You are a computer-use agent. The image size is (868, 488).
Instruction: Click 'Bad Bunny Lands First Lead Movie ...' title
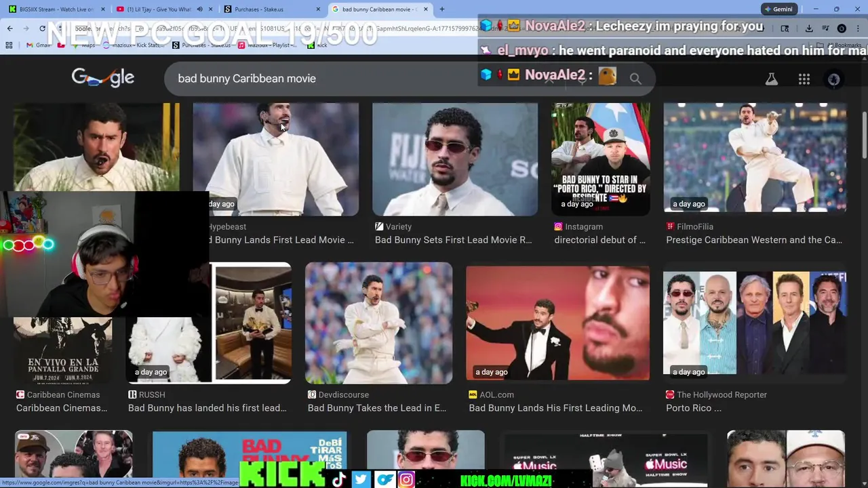click(280, 240)
